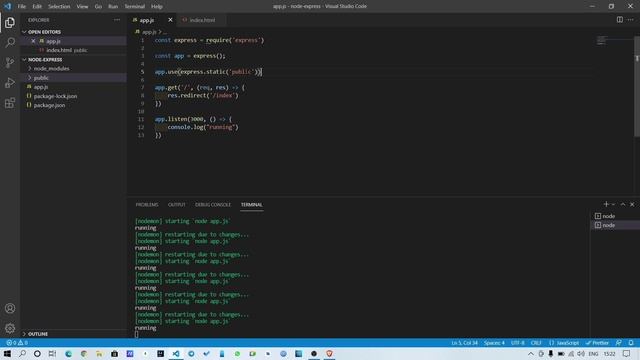Image resolution: width=640 pixels, height=360 pixels.
Task: Change file encoding UTF-8
Action: (518, 342)
